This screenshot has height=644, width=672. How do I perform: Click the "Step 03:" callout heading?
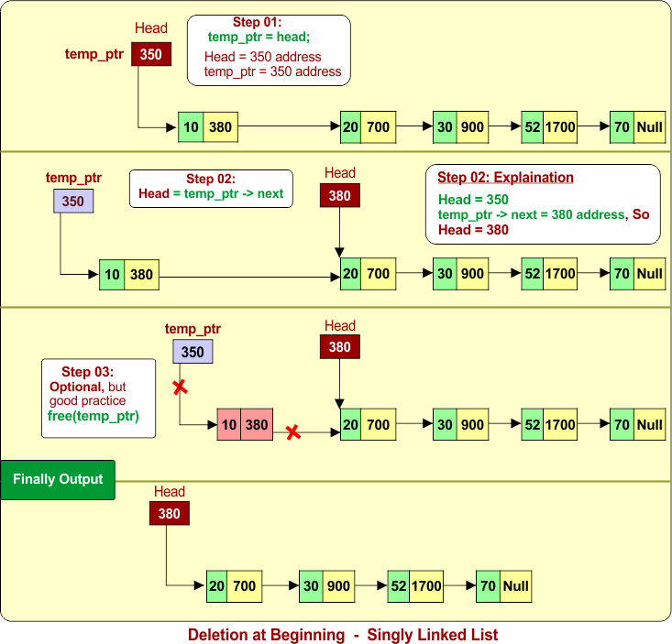click(87, 371)
